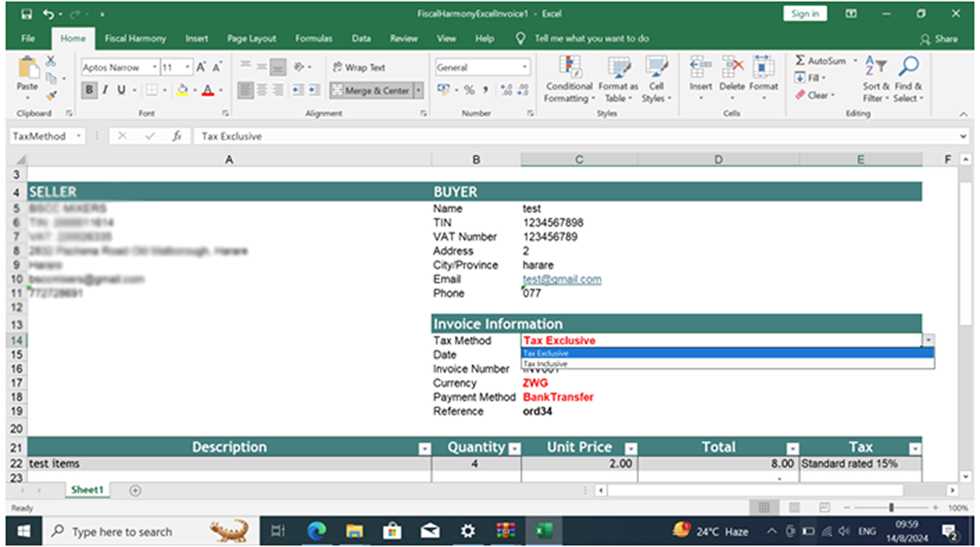Select Tax Inclusive from the open dropdown
The image size is (980, 547).
point(545,363)
